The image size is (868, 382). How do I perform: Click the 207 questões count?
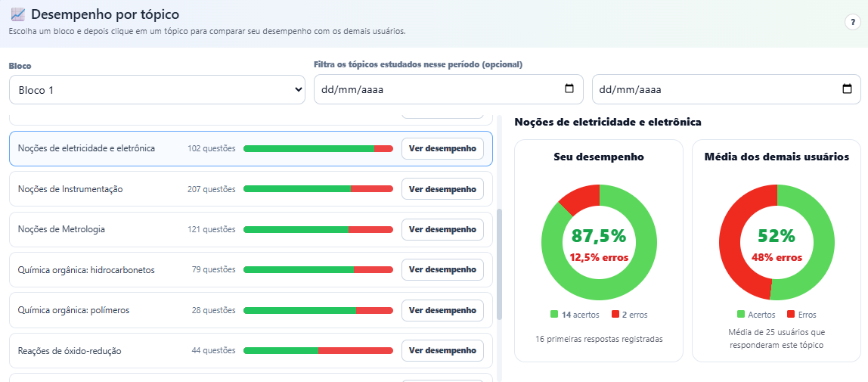coord(212,189)
